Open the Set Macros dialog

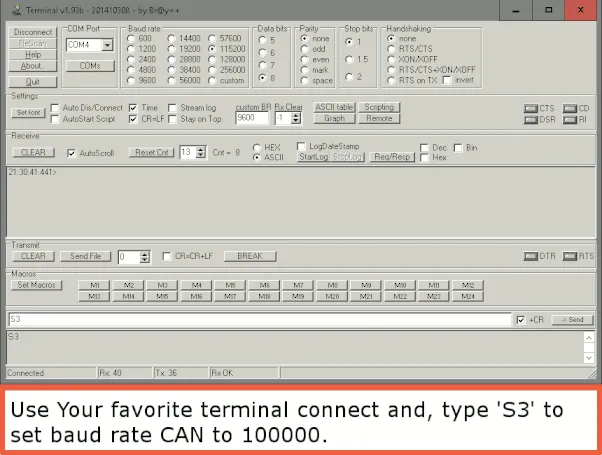36,285
